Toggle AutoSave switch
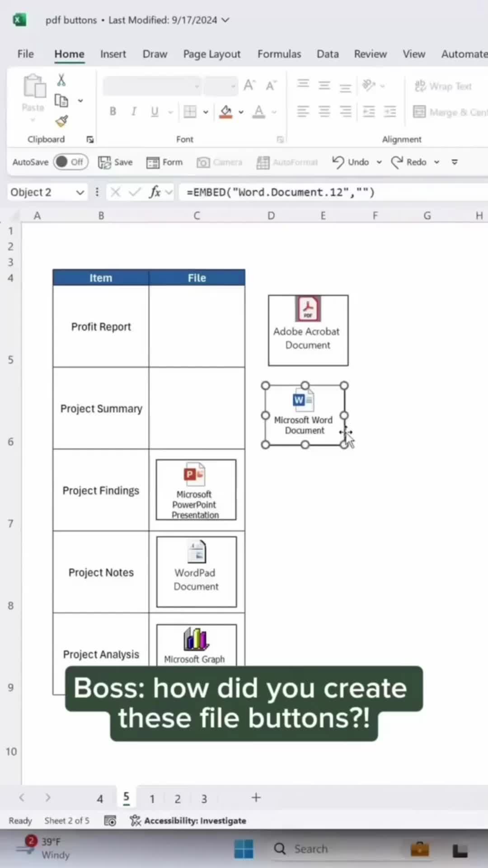The image size is (488, 868). [x=70, y=162]
